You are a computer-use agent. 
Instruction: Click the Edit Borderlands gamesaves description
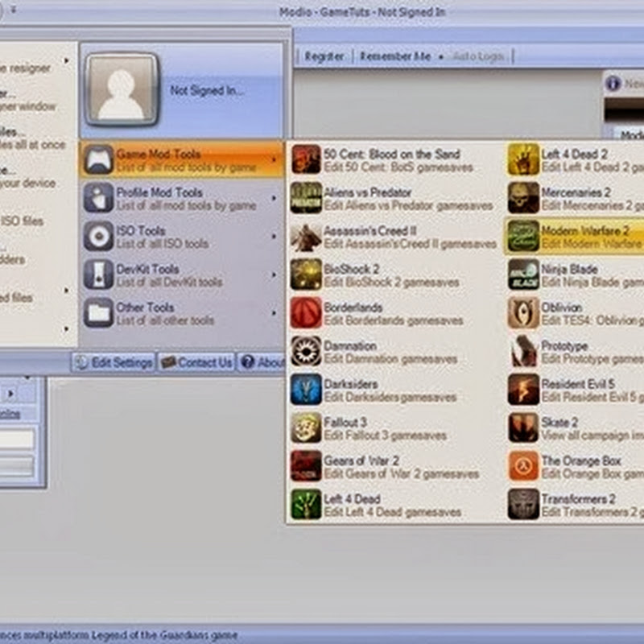coord(393,320)
